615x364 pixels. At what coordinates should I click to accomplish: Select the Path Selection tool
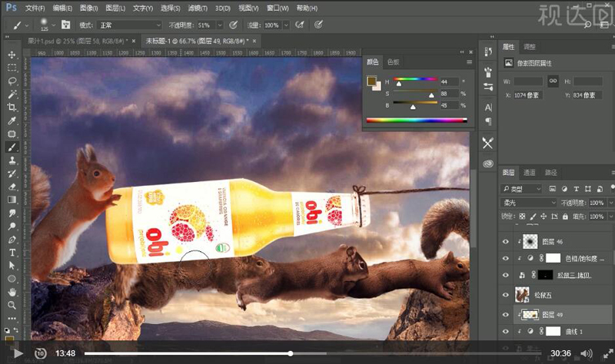point(12,266)
